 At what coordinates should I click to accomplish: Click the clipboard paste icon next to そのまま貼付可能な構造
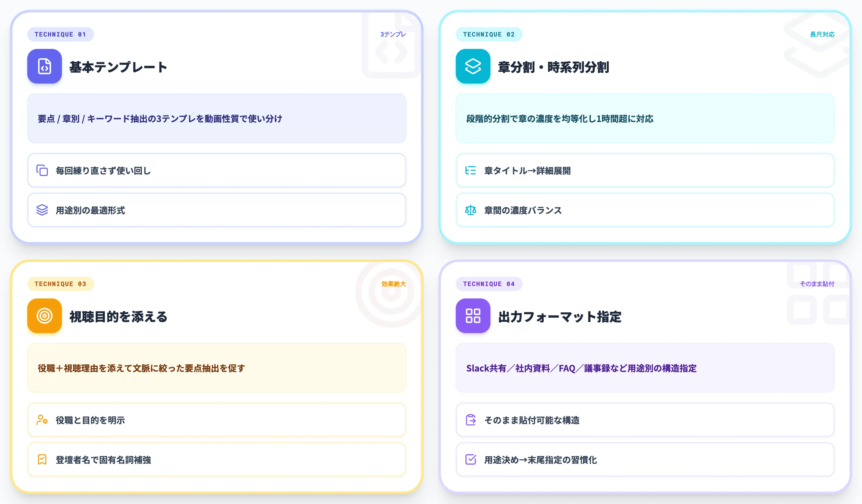tap(470, 420)
